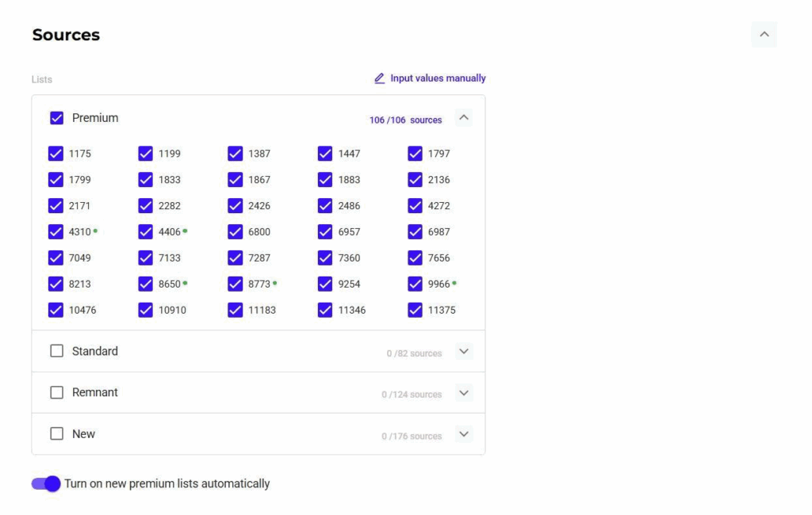Expand the New sources list
This screenshot has height=515, width=812.
point(465,434)
